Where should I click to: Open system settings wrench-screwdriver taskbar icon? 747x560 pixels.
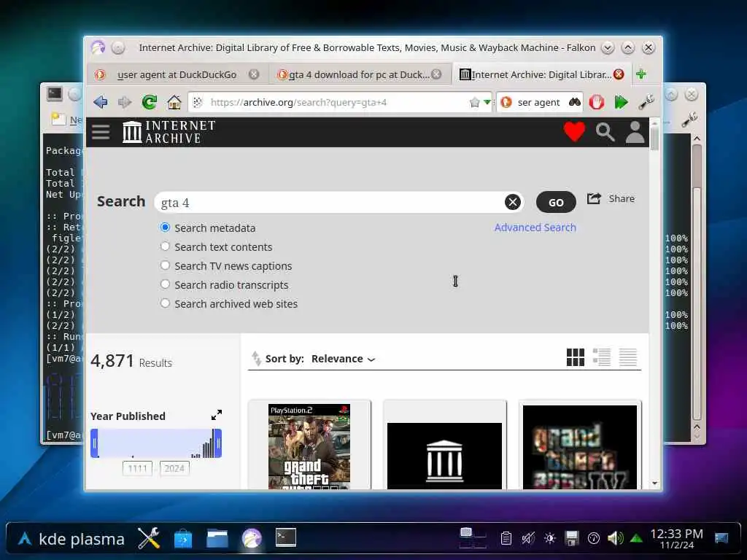(x=149, y=538)
